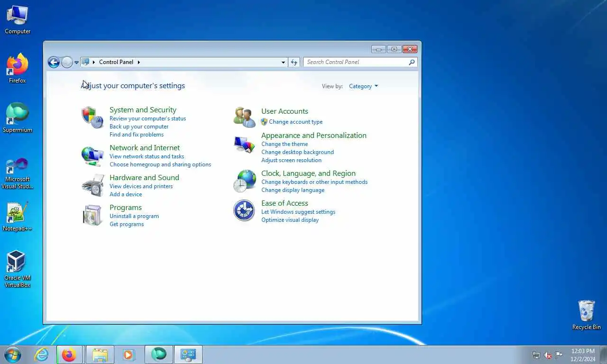Click Change desktop background
Image resolution: width=607 pixels, height=364 pixels.
[297, 152]
